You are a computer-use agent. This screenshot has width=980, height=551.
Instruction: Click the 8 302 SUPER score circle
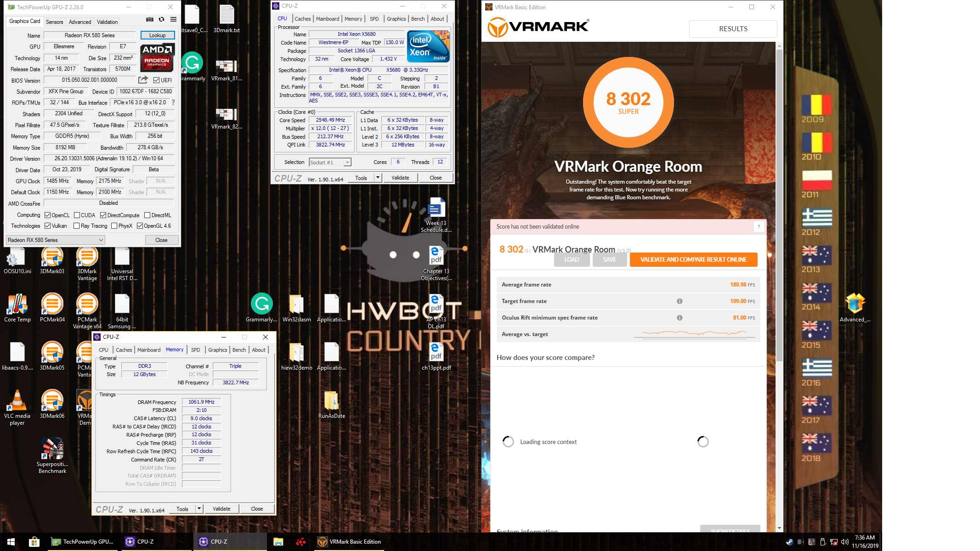coord(628,102)
